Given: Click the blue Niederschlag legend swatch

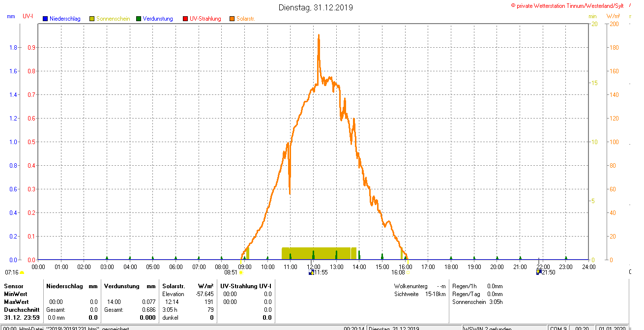Looking at the screenshot, I should 45,19.
